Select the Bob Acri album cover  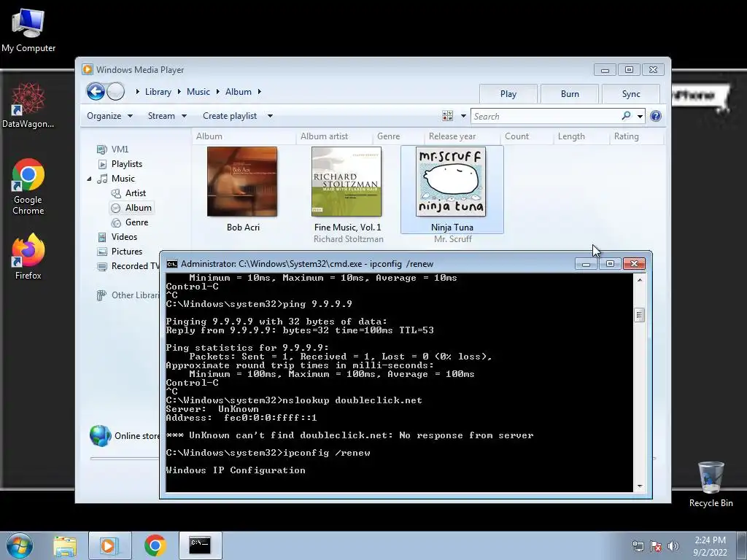242,182
